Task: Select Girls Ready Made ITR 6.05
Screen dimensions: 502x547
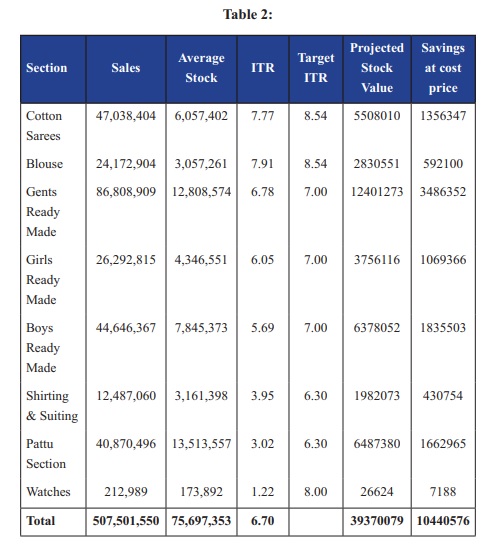Action: (262, 260)
